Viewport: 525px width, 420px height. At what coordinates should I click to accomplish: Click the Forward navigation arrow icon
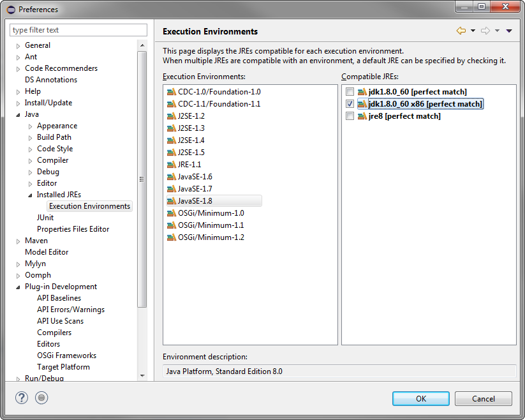(485, 31)
